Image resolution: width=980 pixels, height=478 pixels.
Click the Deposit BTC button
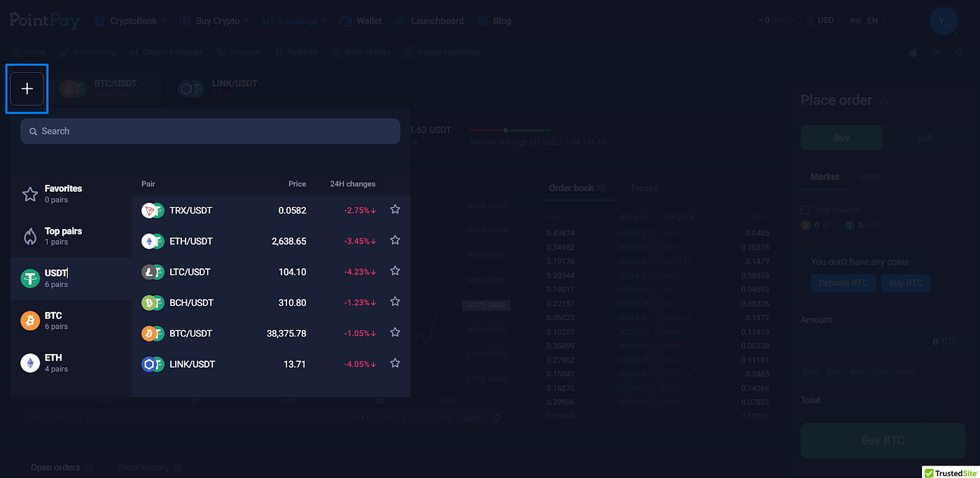coord(843,283)
